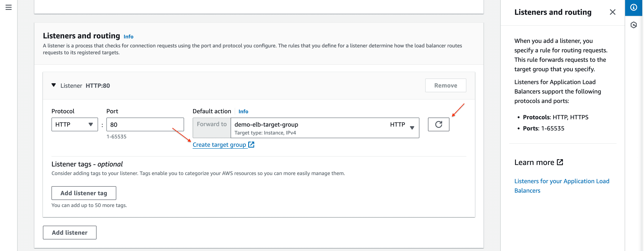Click the hexagon icon below the info icon

pos(633,25)
